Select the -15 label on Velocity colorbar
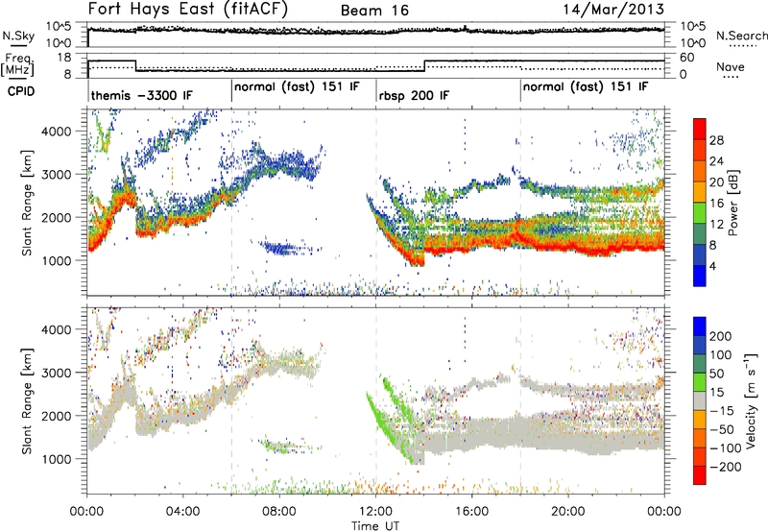The image size is (768, 532). tap(722, 410)
